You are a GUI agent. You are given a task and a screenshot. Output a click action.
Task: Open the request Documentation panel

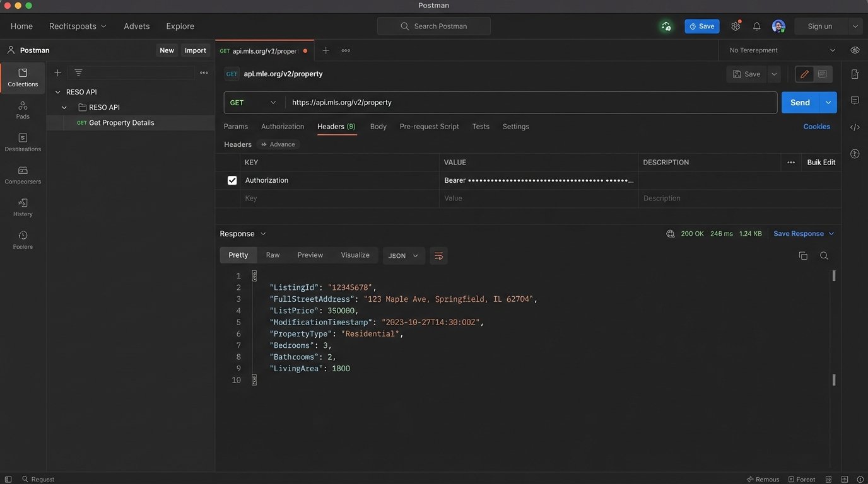coord(855,74)
